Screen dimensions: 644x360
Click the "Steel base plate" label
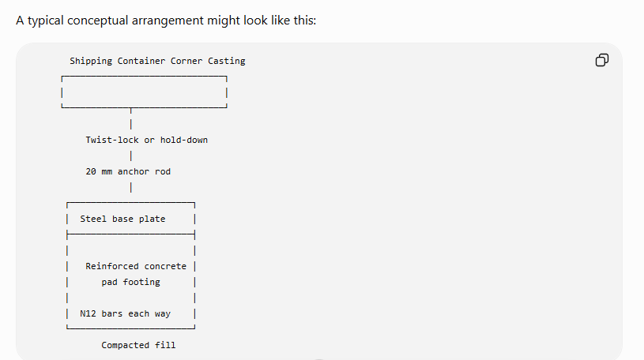(122, 219)
